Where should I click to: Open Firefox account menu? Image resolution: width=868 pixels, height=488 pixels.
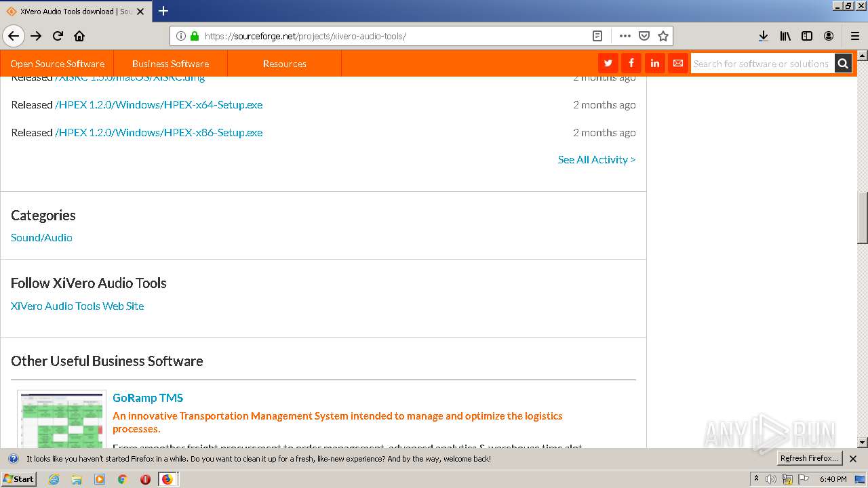[x=829, y=36]
